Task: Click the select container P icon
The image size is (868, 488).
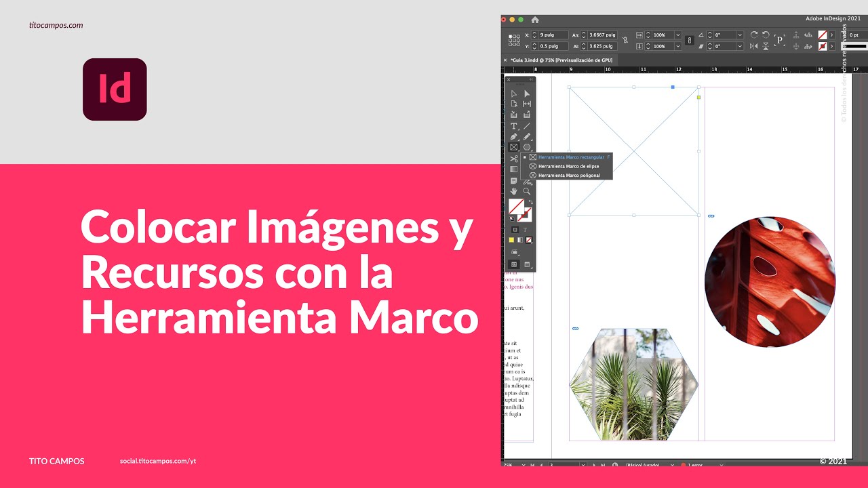Action: (780, 40)
